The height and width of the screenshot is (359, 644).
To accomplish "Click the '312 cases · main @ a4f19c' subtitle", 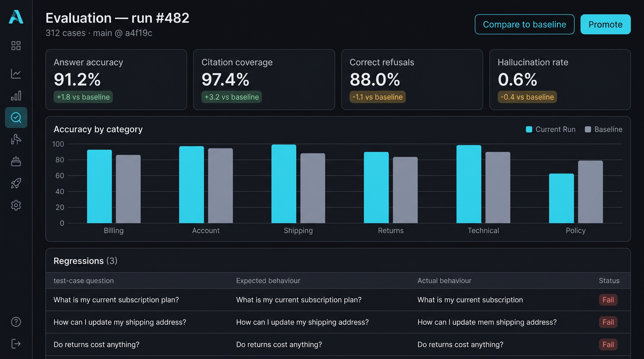I will (99, 33).
